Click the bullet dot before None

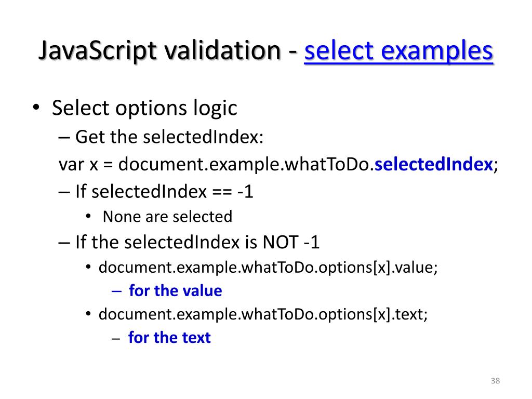[x=88, y=216]
